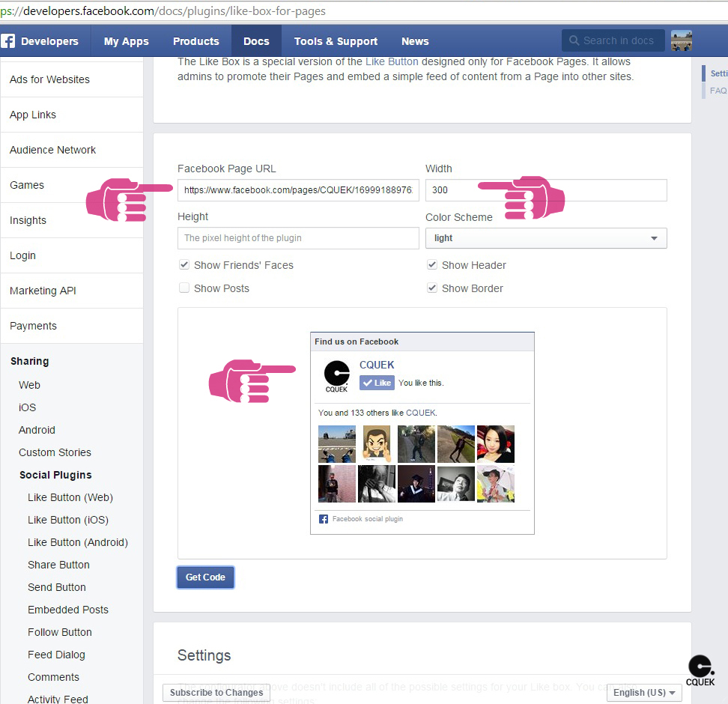Click cartoon face friend thumbnail
Image resolution: width=728 pixels, height=704 pixels.
click(377, 444)
